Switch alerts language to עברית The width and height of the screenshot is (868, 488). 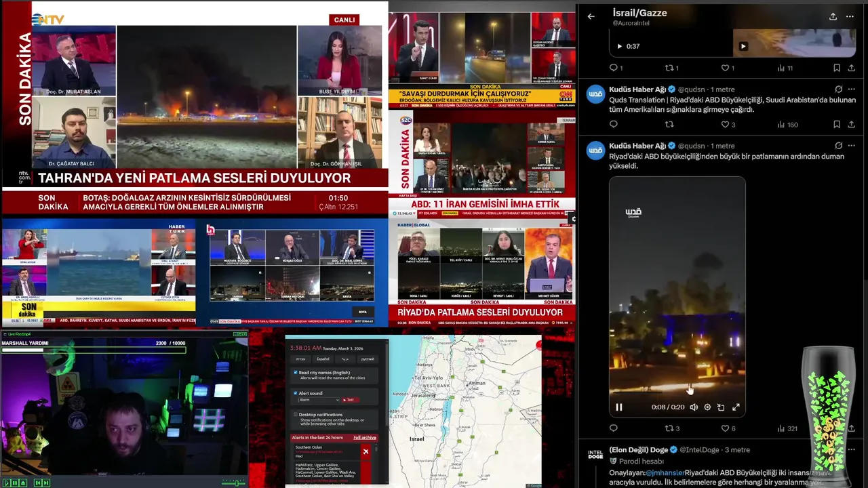point(300,359)
